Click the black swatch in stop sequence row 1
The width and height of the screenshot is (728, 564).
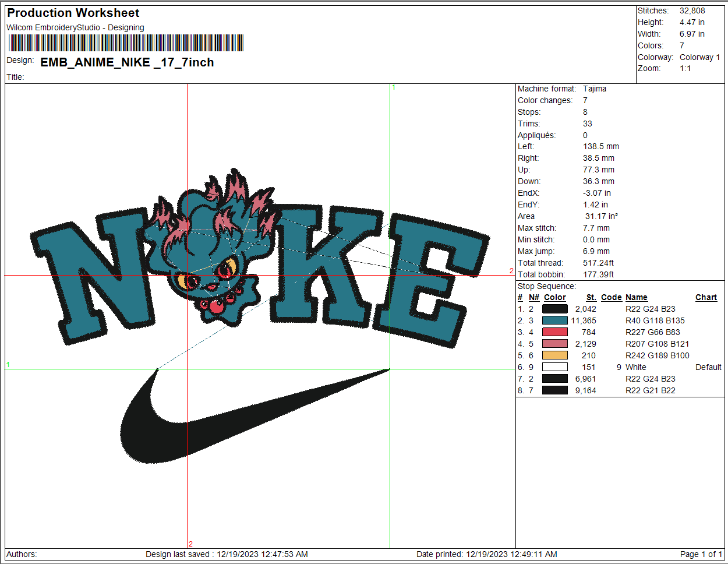pyautogui.click(x=554, y=309)
